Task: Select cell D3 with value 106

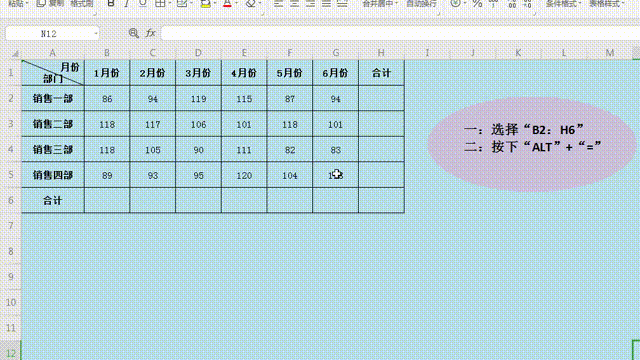Action: [198, 124]
